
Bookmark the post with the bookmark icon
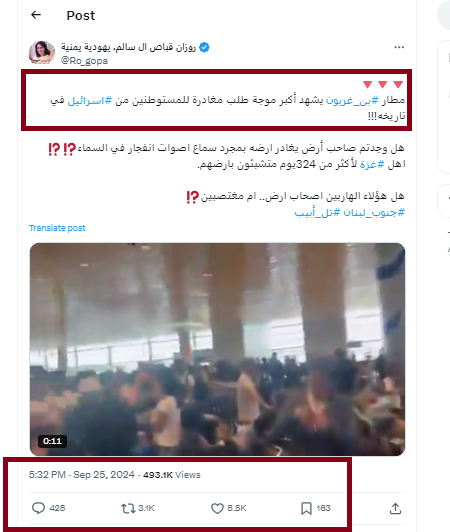[306, 508]
